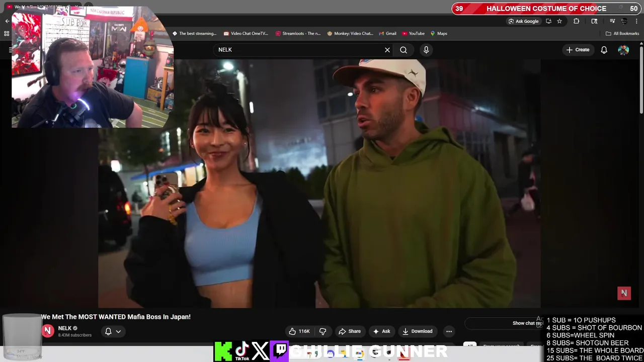Click the Kick logo in the overlay
Image resolution: width=644 pixels, height=362 pixels.
(223, 351)
